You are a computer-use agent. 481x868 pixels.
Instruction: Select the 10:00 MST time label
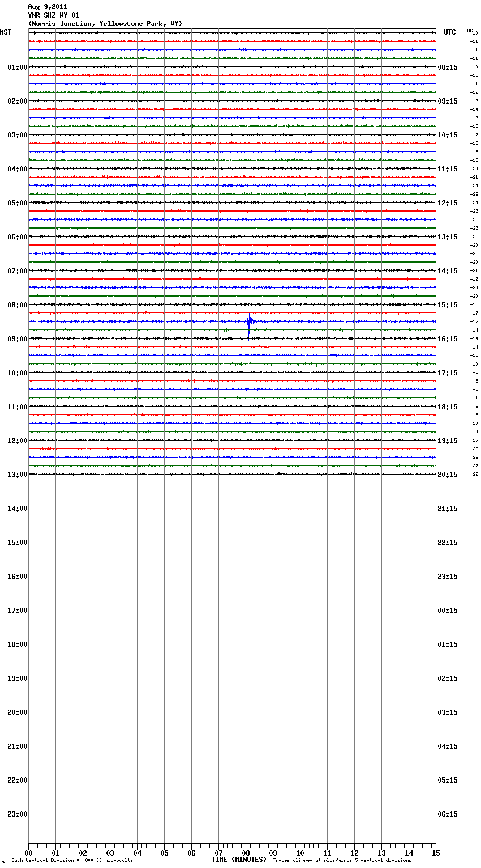pyautogui.click(x=18, y=373)
